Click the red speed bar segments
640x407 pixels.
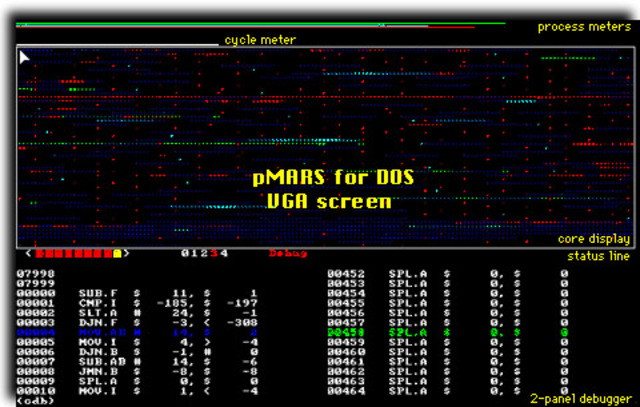click(74, 254)
